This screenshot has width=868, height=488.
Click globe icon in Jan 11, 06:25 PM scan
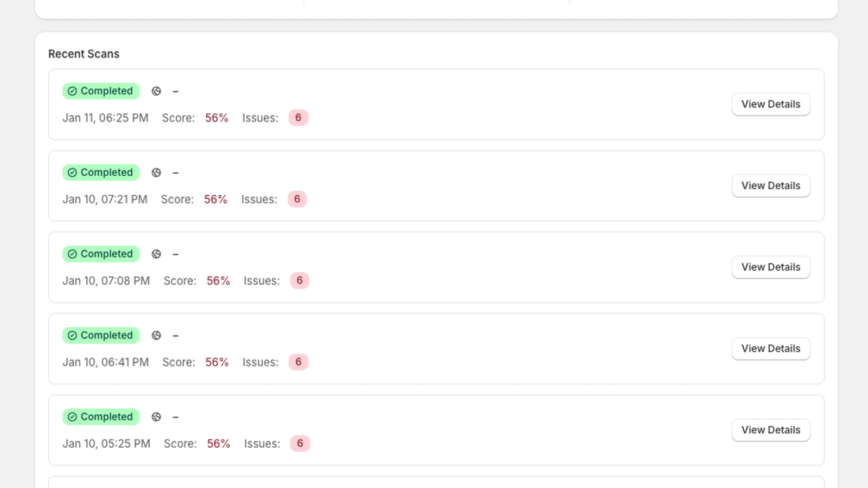pyautogui.click(x=156, y=91)
